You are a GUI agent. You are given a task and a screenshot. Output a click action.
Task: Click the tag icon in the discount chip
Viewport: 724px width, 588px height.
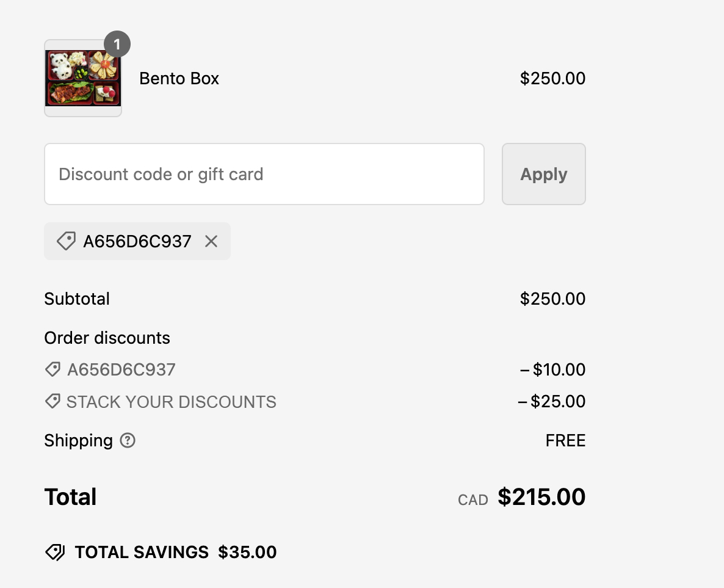66,241
